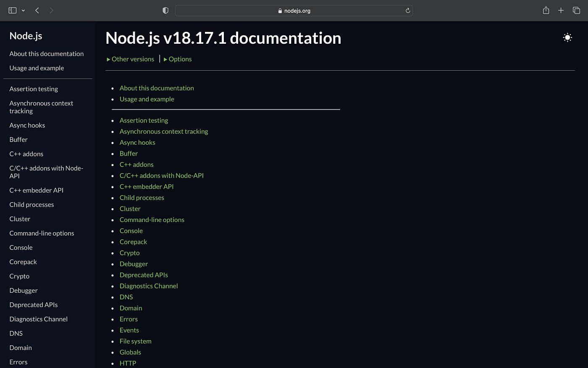This screenshot has width=588, height=368.
Task: Open Deprecated APIs in sidebar
Action: point(34,305)
